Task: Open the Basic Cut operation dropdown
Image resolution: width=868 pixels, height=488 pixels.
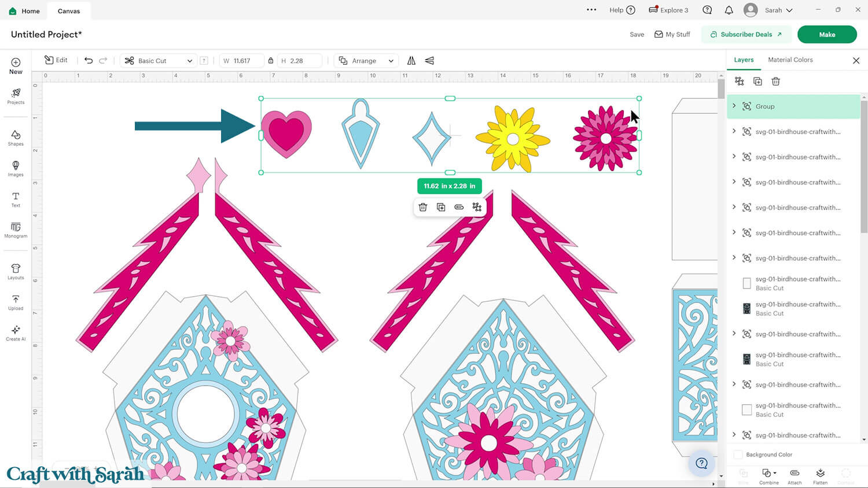Action: tap(159, 61)
